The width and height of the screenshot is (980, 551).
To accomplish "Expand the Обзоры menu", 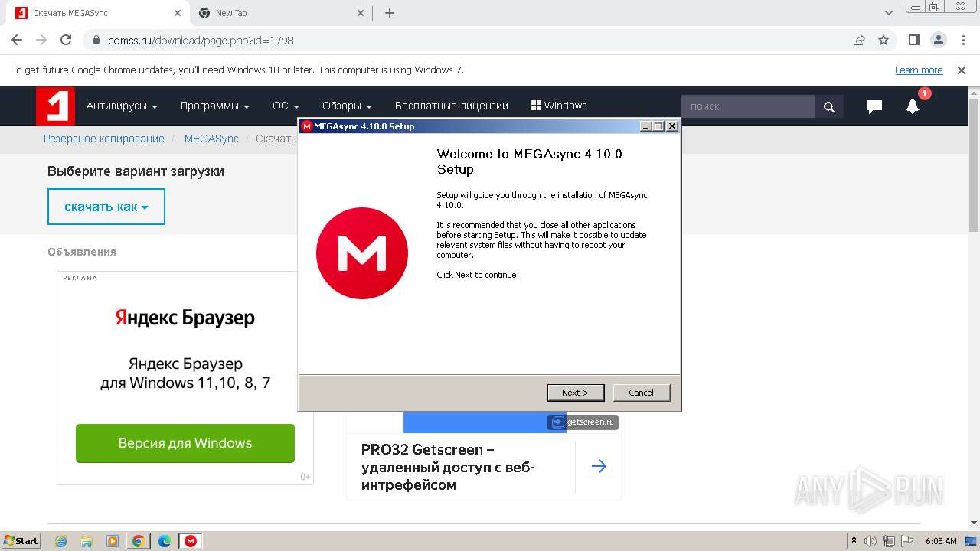I will 347,106.
